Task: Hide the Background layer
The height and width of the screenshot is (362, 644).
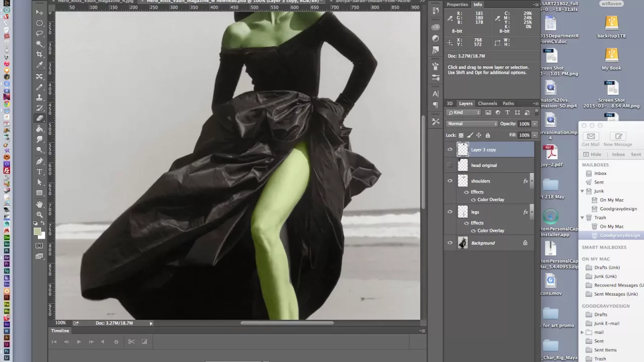Action: (450, 243)
